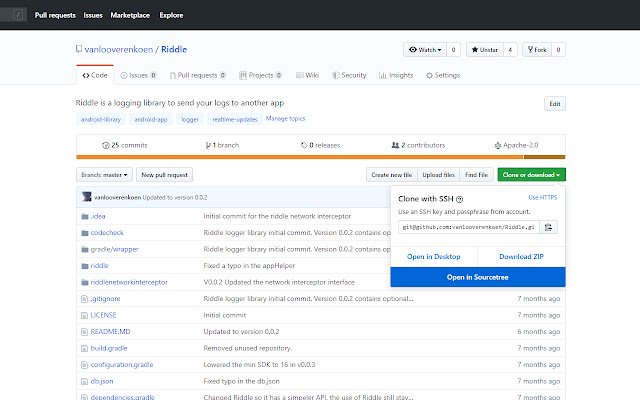The width and height of the screenshot is (640, 400).
Task: Click the SSH clone URL field
Action: tap(469, 227)
